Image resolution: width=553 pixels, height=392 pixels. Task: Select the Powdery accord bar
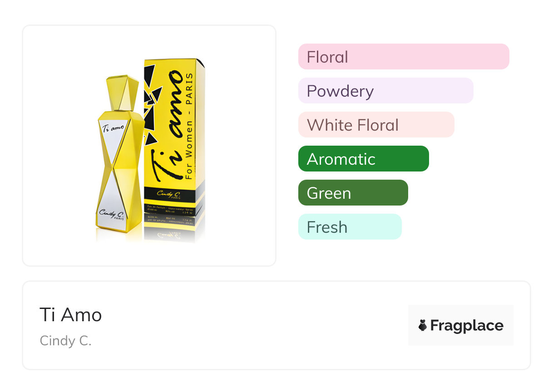[x=385, y=91]
